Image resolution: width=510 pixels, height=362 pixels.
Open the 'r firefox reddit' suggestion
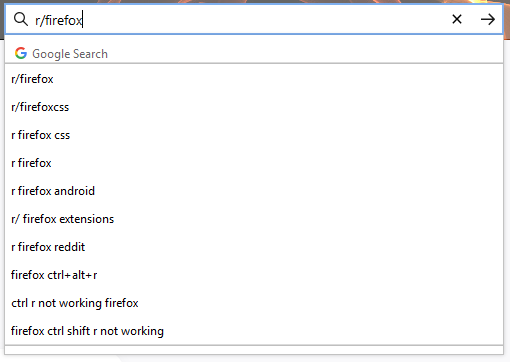tap(254, 247)
